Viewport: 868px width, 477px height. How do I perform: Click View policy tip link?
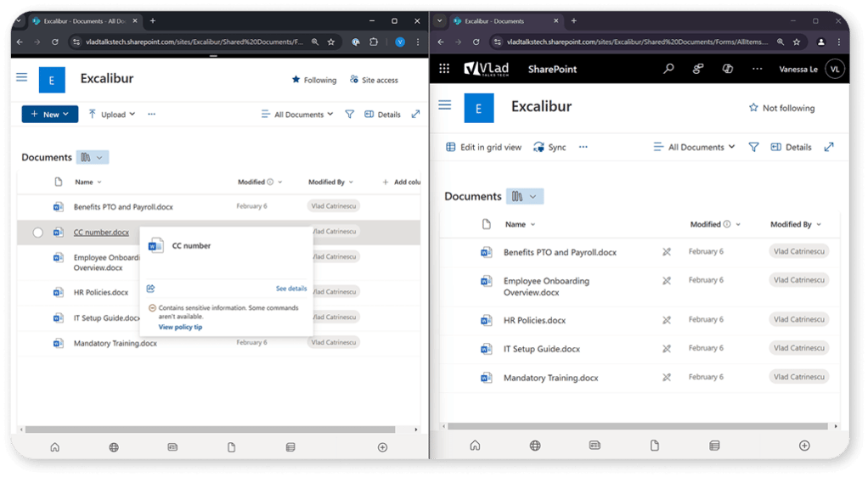[x=180, y=327]
